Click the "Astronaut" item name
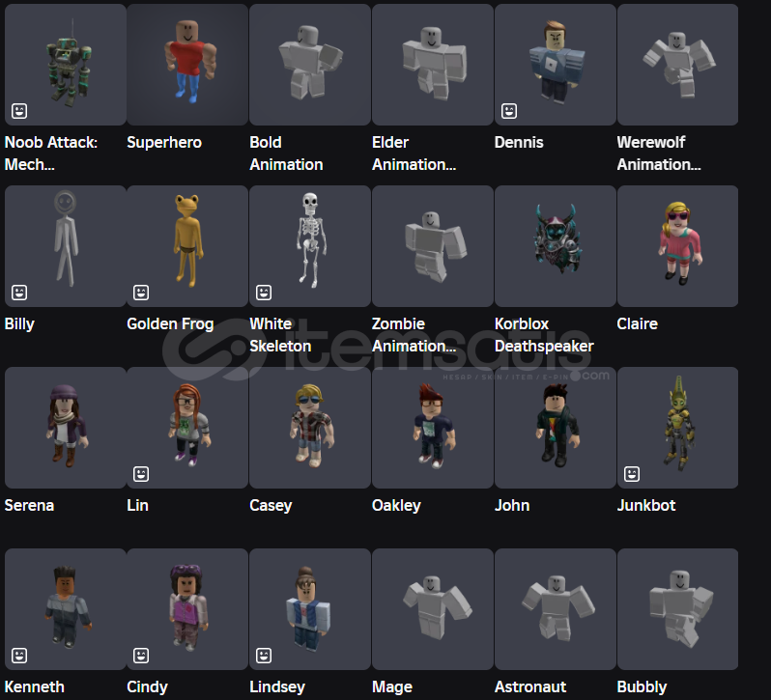The image size is (771, 700). pyautogui.click(x=530, y=686)
